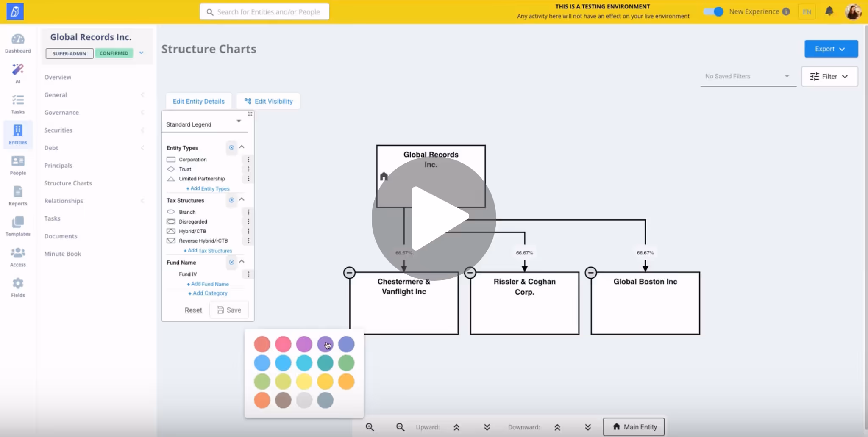Collapse the Entity Types section
This screenshot has height=437, width=868.
(242, 147)
